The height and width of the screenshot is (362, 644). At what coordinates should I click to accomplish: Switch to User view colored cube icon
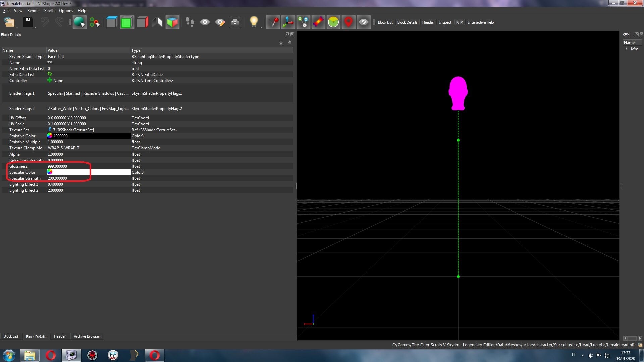172,22
